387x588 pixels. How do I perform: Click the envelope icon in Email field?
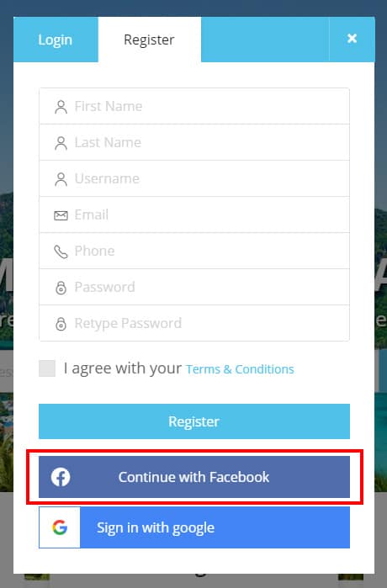(61, 215)
